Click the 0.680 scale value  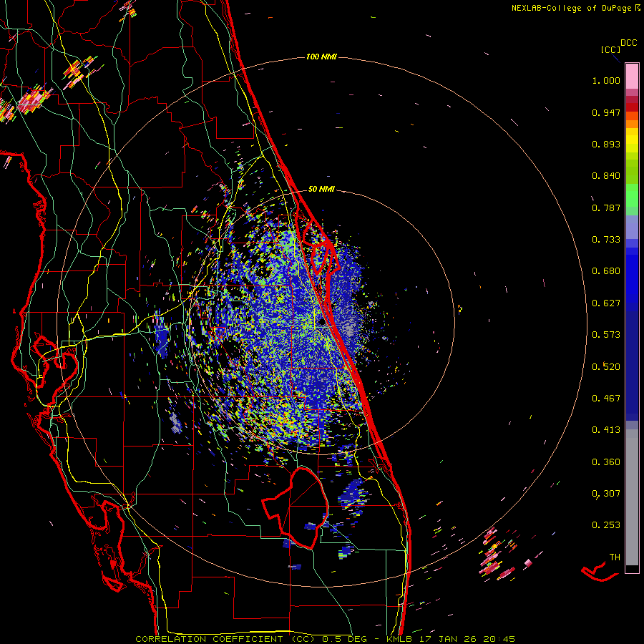pyautogui.click(x=606, y=271)
